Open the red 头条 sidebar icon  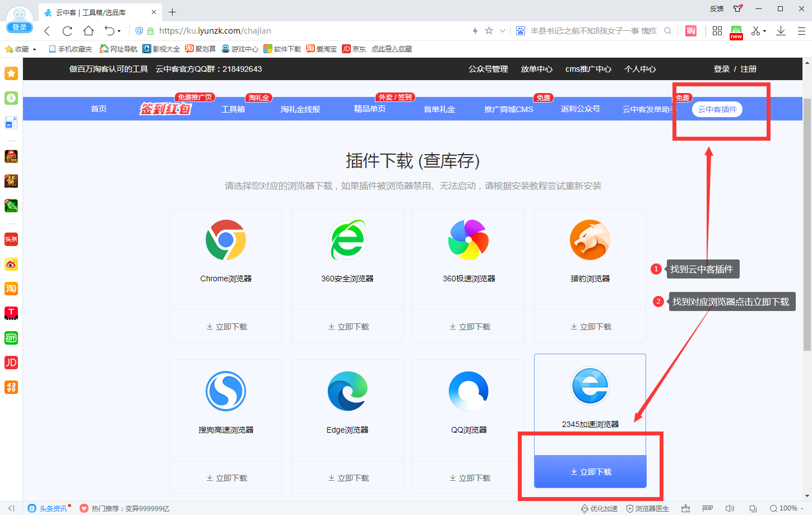tap(11, 239)
